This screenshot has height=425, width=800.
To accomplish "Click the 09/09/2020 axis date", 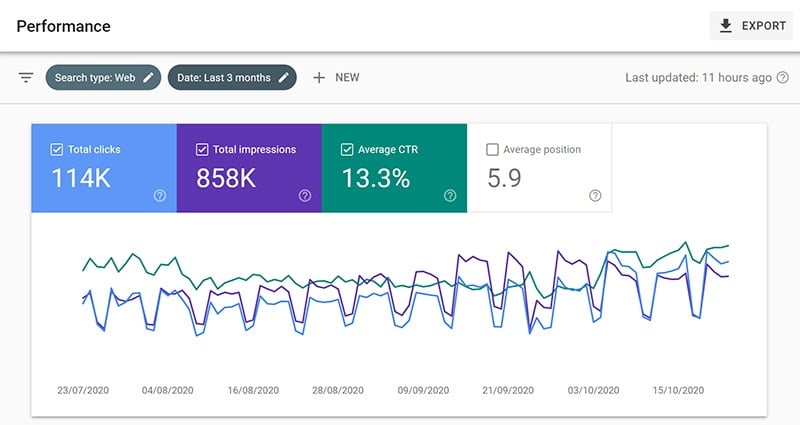I will [423, 390].
